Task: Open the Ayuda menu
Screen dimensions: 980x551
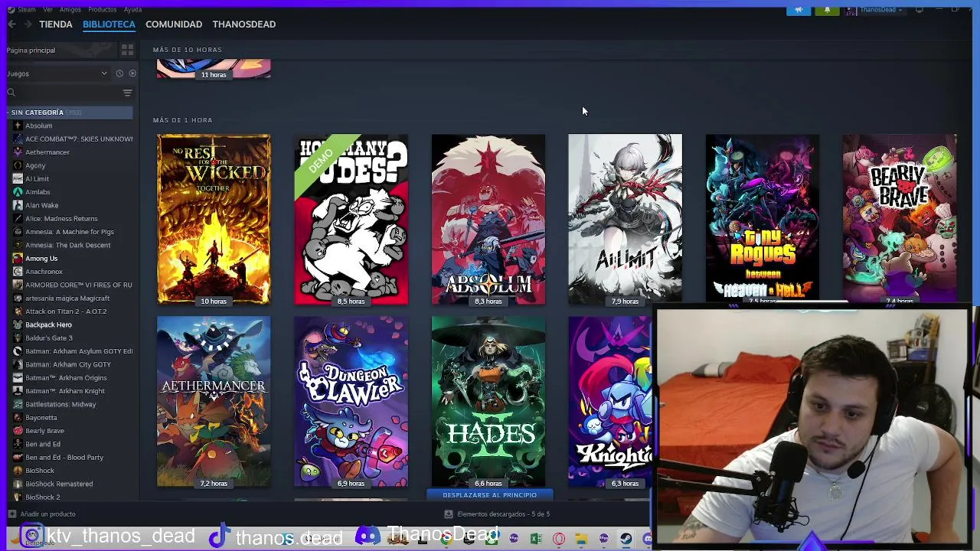Action: [132, 10]
